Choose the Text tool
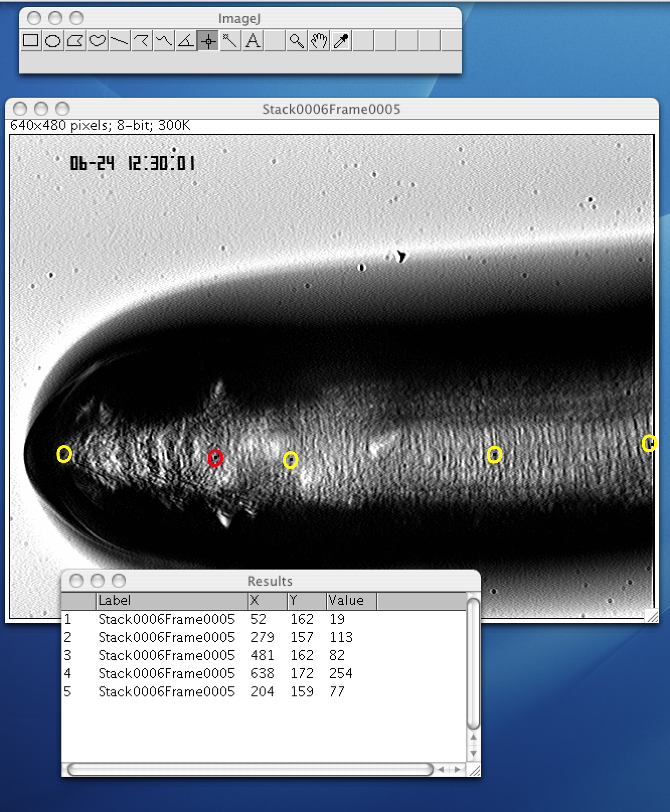Screen dimensions: 670x812 253,41
